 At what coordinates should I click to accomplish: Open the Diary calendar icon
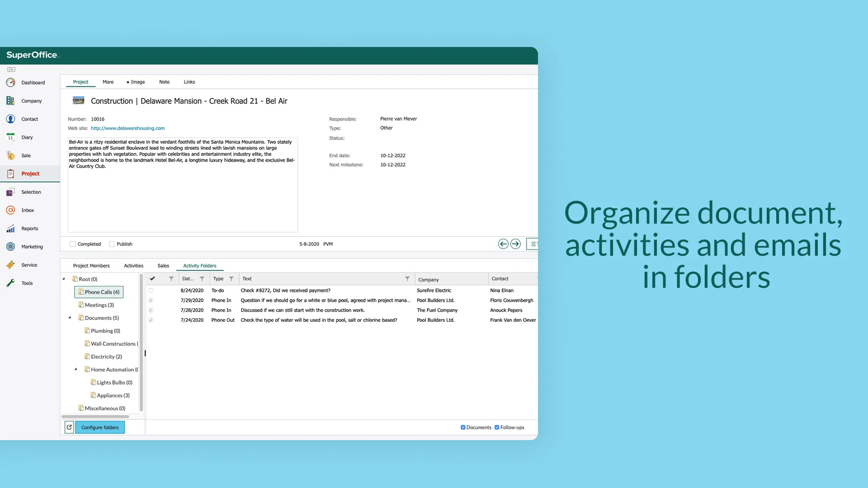10,137
